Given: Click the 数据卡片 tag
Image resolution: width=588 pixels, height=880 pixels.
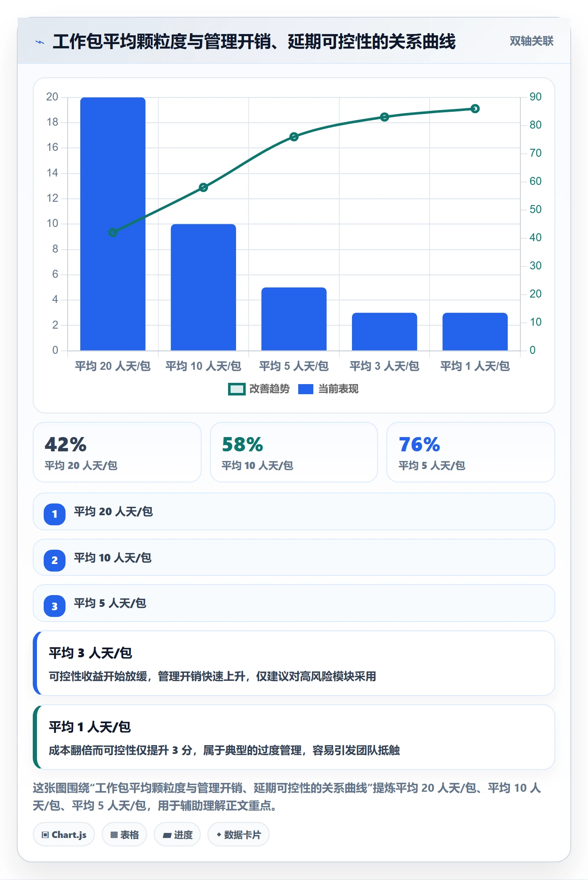Looking at the screenshot, I should [x=239, y=835].
